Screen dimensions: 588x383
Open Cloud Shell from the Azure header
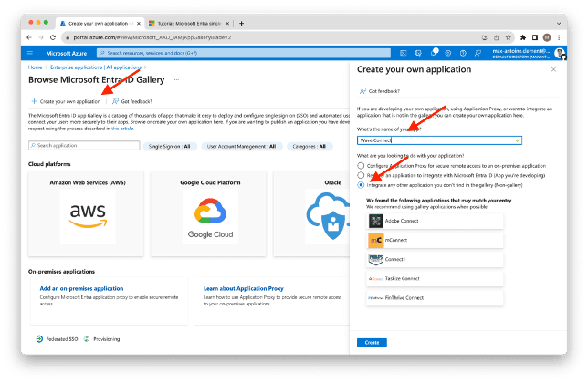pyautogui.click(x=404, y=53)
